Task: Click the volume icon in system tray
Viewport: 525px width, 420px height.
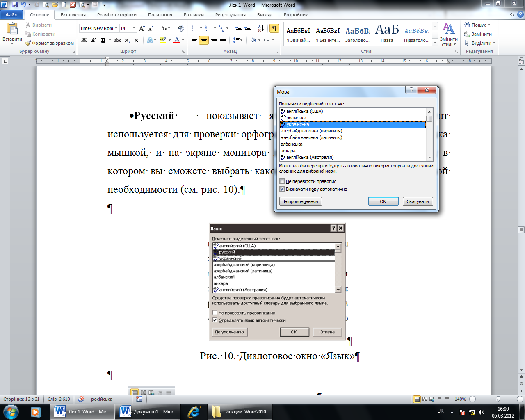Action: point(481,412)
